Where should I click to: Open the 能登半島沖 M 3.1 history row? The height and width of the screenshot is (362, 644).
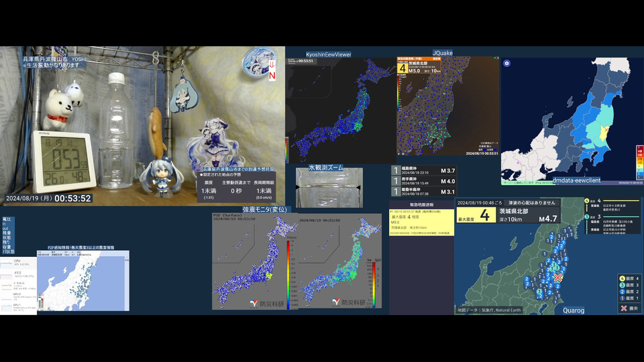pos(424,192)
